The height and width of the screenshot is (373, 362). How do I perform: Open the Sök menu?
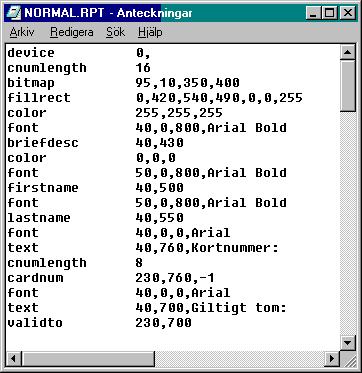[x=116, y=32]
